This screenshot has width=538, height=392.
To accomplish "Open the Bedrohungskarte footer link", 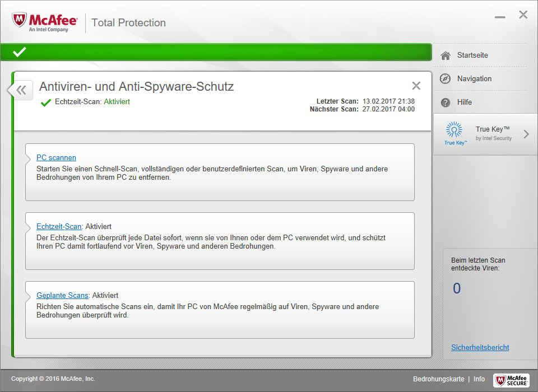I will click(438, 379).
